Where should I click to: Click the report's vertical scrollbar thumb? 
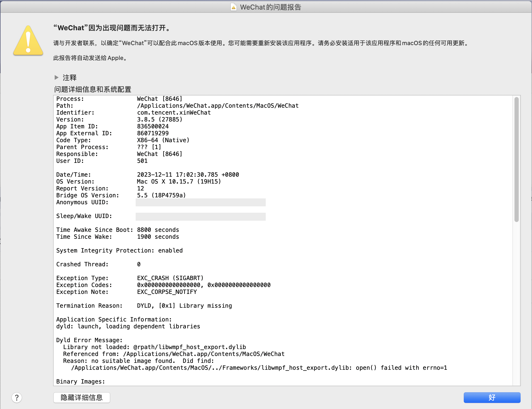[516, 159]
